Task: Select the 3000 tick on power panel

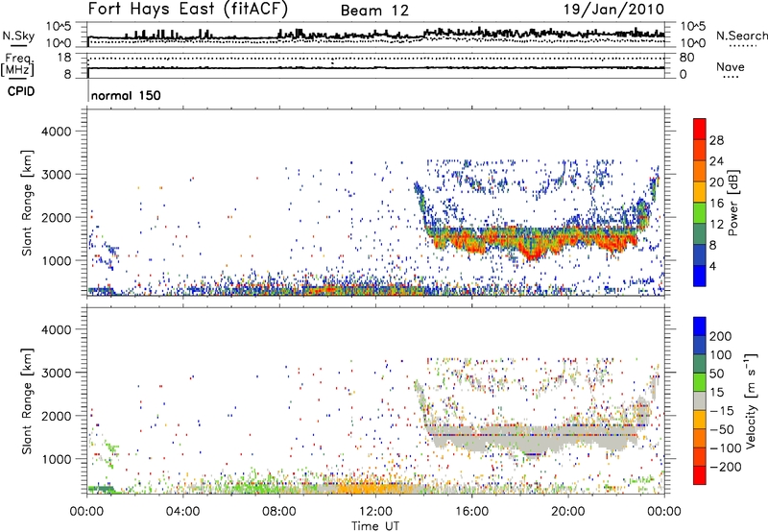Action: pyautogui.click(x=57, y=175)
